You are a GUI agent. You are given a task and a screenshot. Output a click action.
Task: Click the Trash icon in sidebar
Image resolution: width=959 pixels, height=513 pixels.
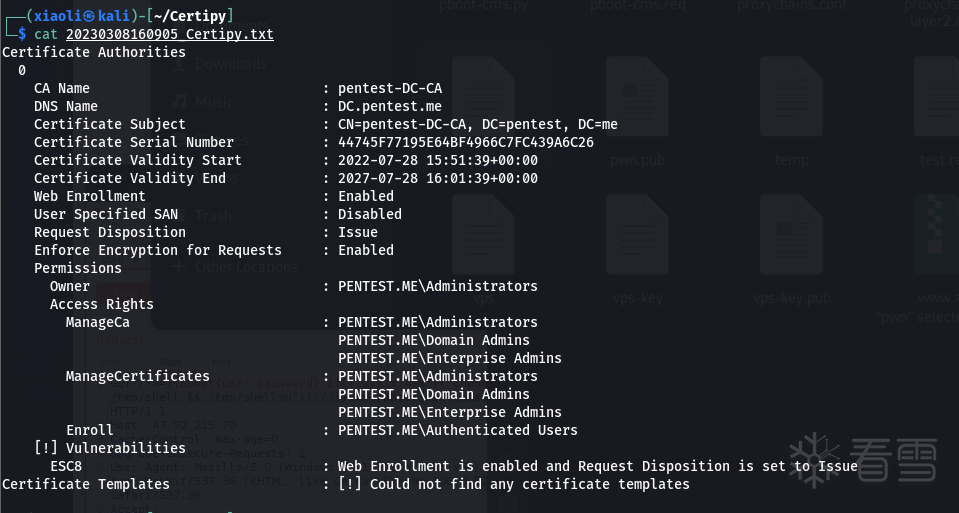[x=180, y=215]
